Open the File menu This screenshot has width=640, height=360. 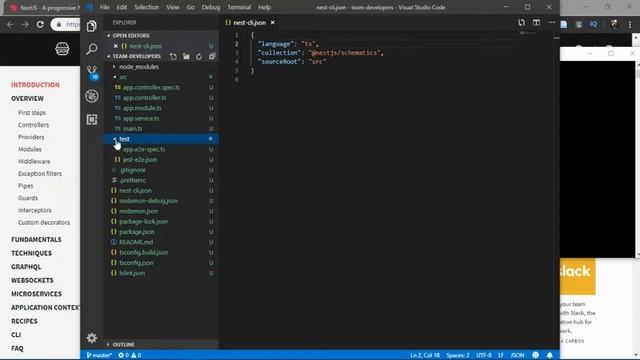pos(104,7)
